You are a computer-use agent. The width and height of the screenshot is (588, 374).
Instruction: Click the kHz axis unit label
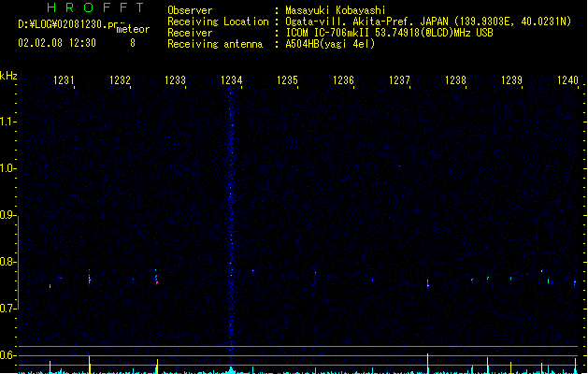pos(8,76)
